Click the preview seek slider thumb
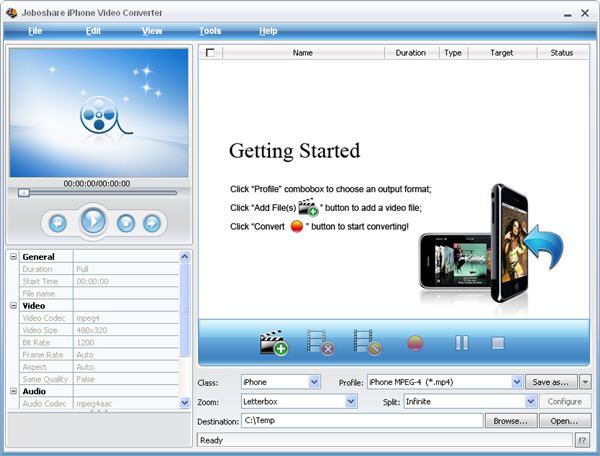The image size is (600, 456). point(24,193)
